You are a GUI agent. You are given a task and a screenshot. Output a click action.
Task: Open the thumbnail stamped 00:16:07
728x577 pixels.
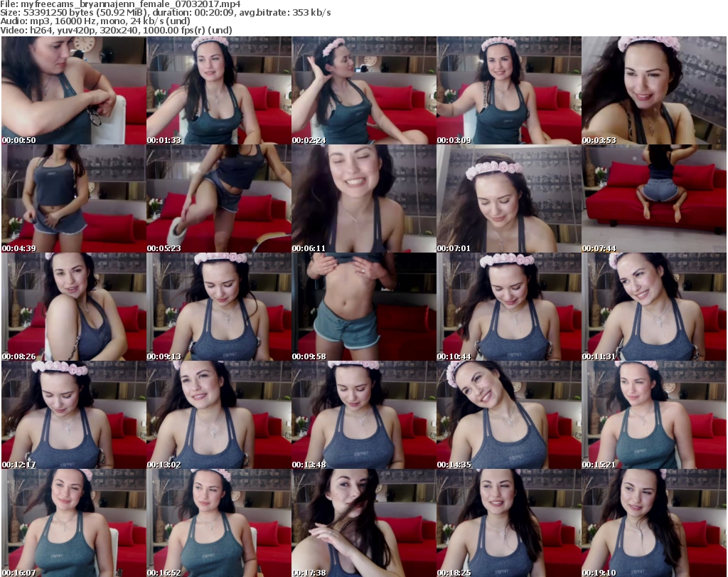pyautogui.click(x=74, y=523)
